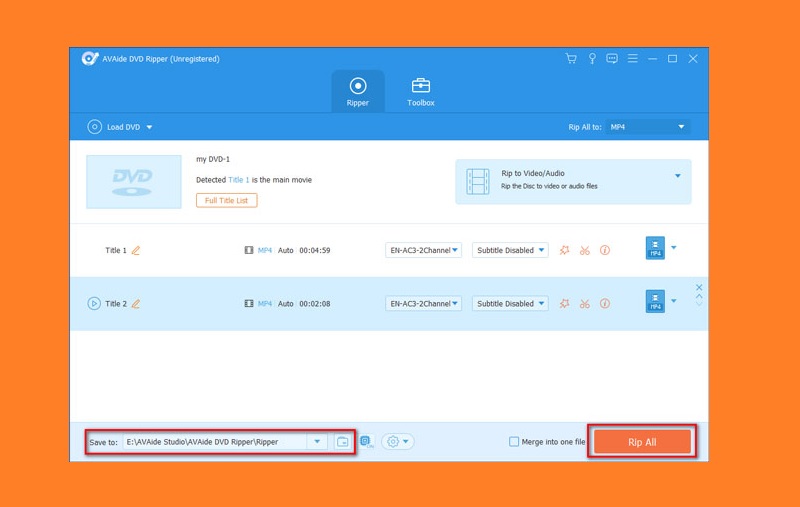
Task: Open EN-AC3-2Channel audio dropdown for Title 1
Action: point(423,251)
